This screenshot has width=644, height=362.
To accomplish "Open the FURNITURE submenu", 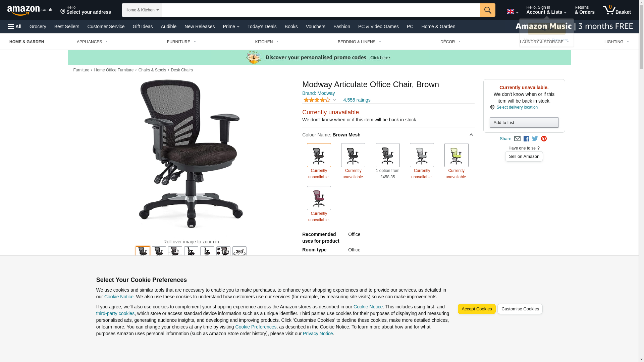I will pos(181,42).
